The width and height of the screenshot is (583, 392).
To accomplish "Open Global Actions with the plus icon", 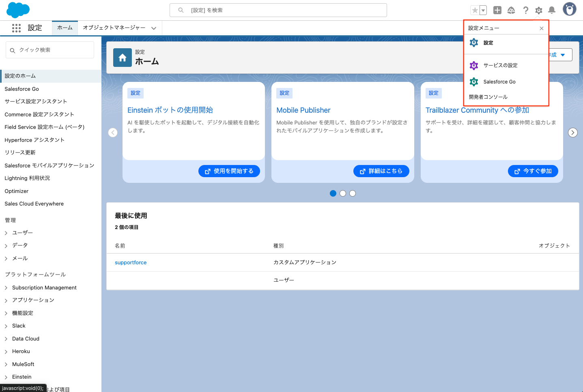I will click(497, 10).
